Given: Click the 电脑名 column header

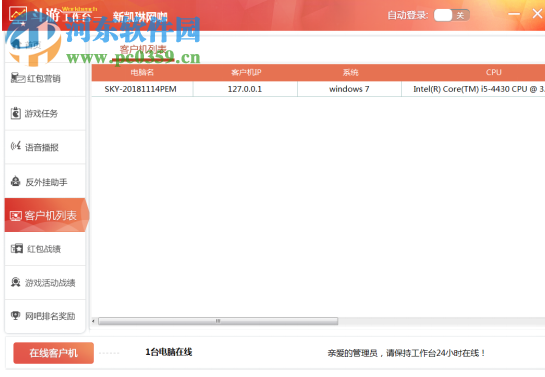Looking at the screenshot, I should coord(142,72).
